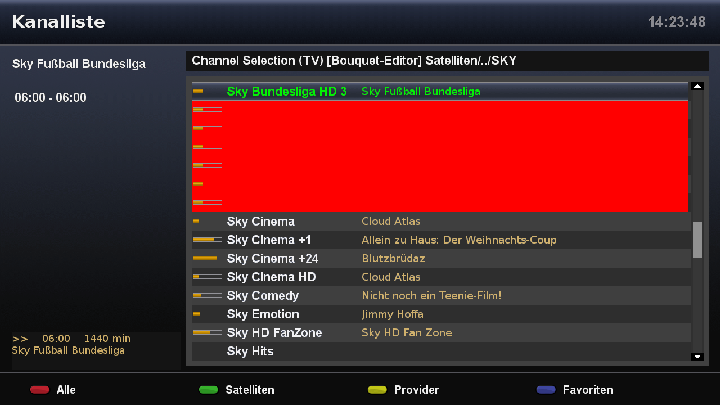Click the progress bar of Sky Cinema +1
The image size is (720, 405).
pyautogui.click(x=207, y=240)
